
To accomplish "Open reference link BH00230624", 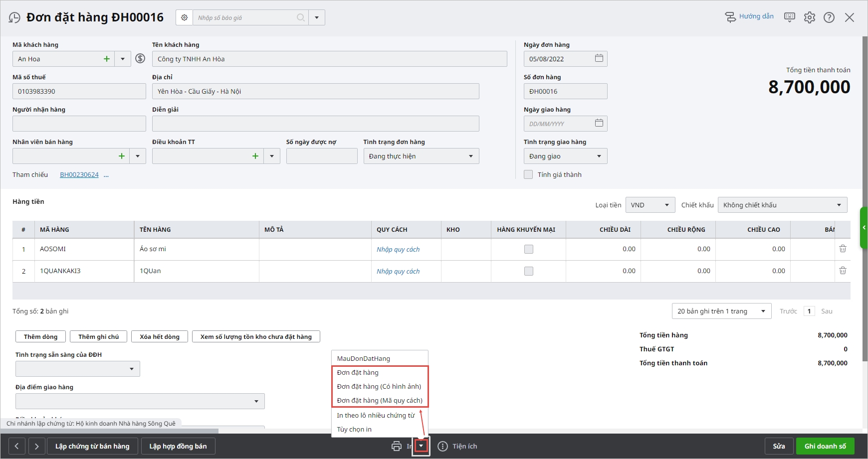I will (79, 175).
